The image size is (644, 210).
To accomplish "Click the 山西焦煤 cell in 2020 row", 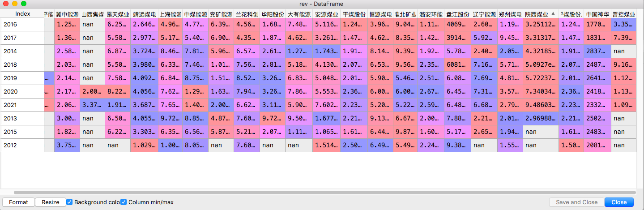I will point(93,91).
